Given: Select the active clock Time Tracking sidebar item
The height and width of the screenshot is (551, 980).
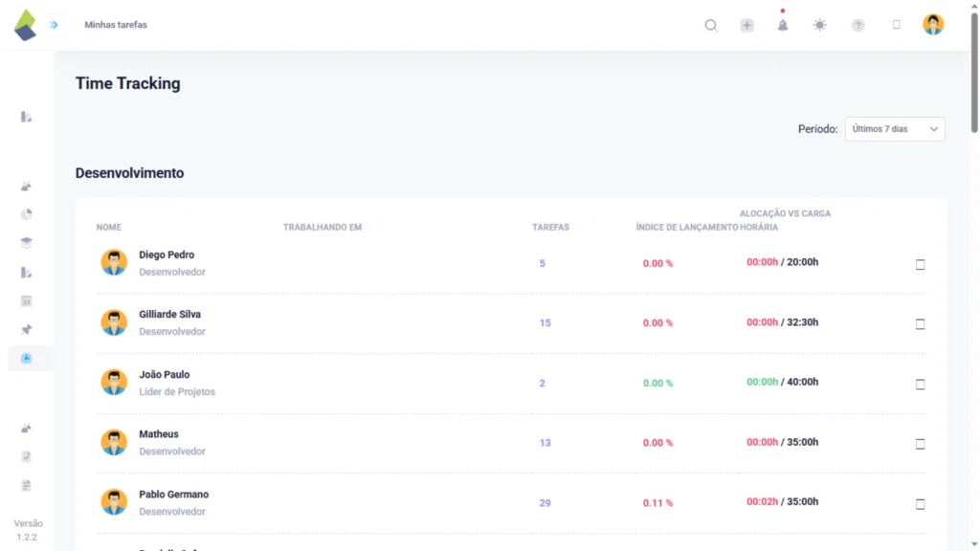Looking at the screenshot, I should [x=27, y=359].
